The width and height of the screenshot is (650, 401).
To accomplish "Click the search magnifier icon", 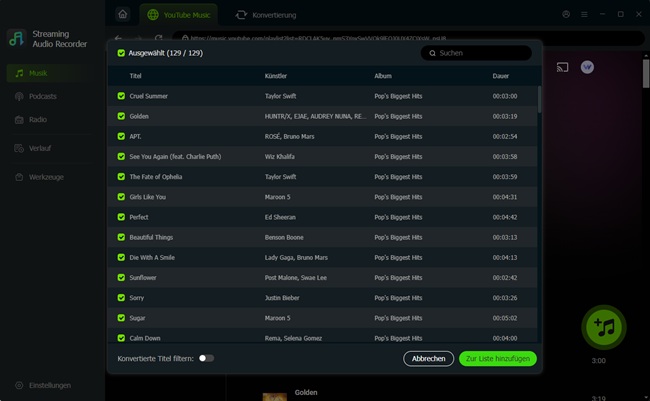I will point(432,53).
